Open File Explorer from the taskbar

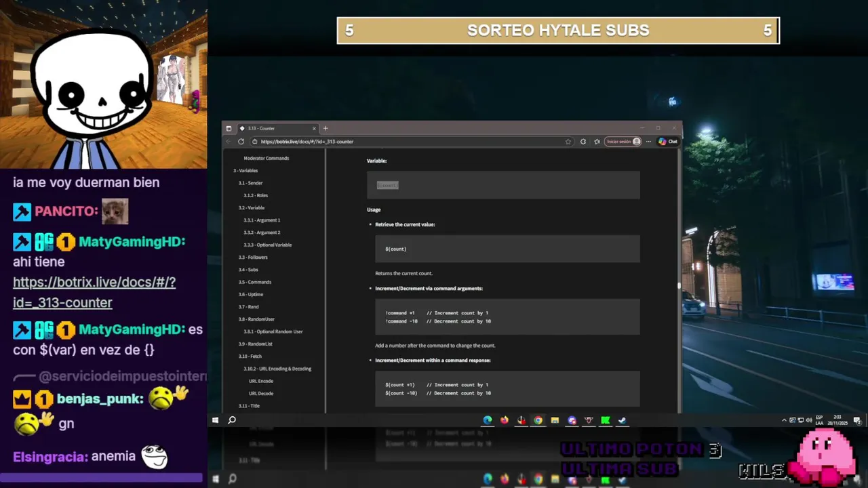click(555, 420)
